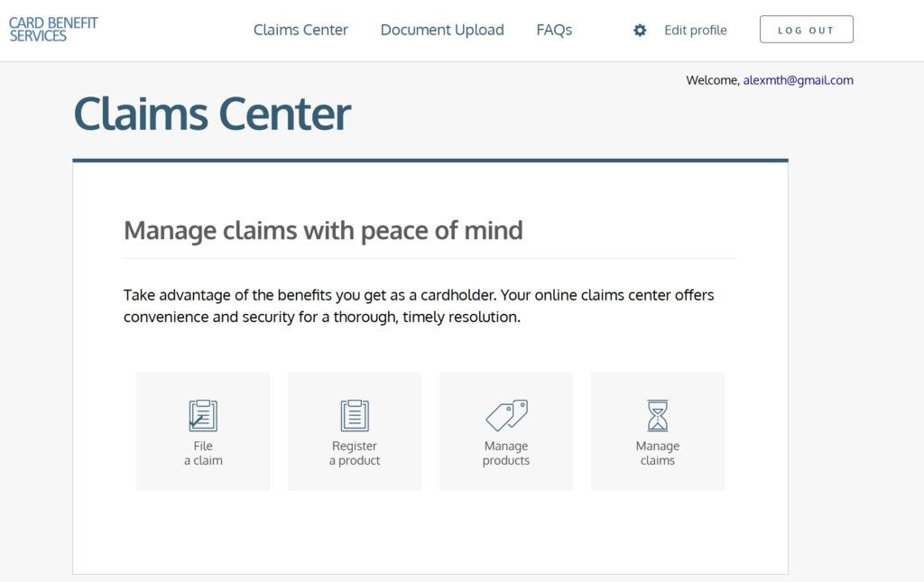Click the Register a product clipboard icon
The image size is (924, 582).
(355, 416)
